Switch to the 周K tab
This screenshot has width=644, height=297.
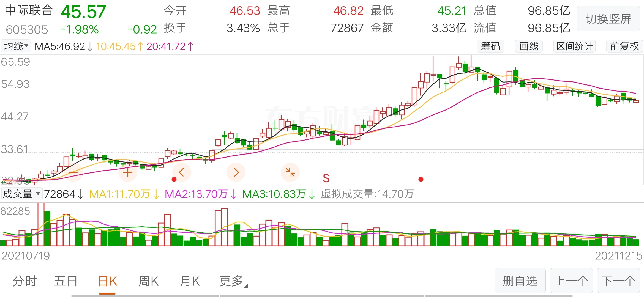point(148,281)
